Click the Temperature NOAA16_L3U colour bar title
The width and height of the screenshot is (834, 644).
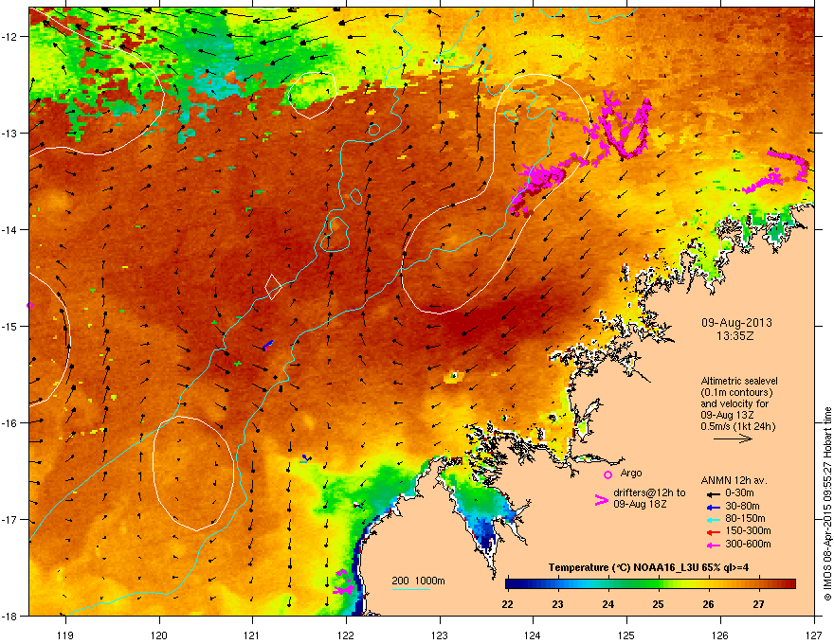(648, 567)
